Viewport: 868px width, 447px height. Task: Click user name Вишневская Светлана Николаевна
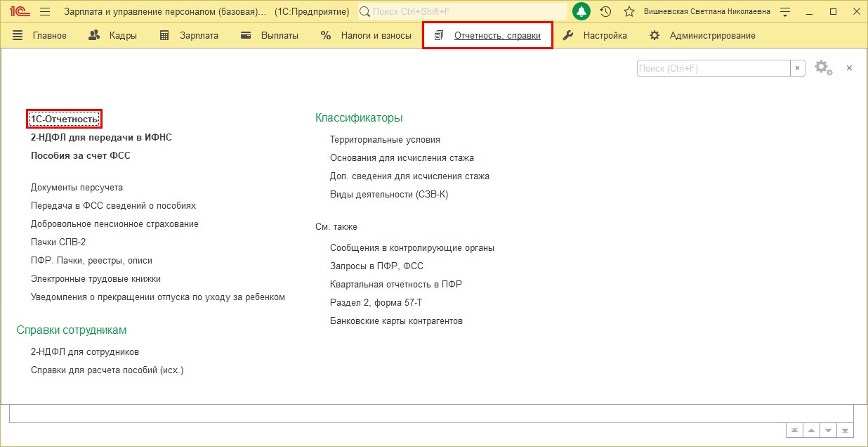(x=707, y=11)
